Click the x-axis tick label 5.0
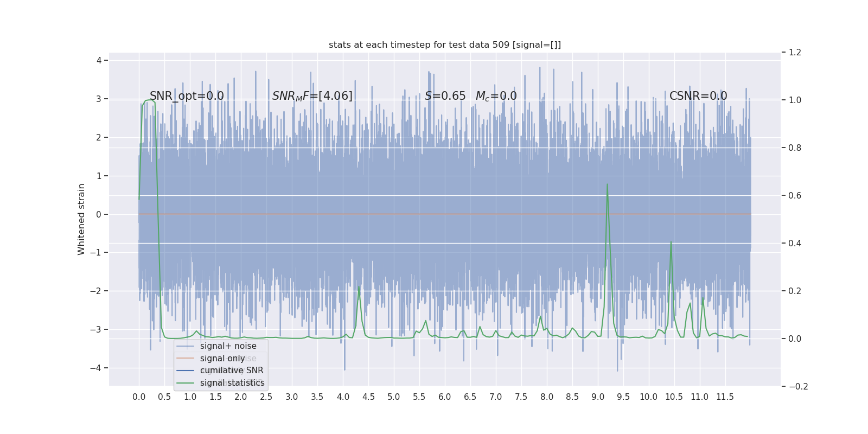 [393, 397]
